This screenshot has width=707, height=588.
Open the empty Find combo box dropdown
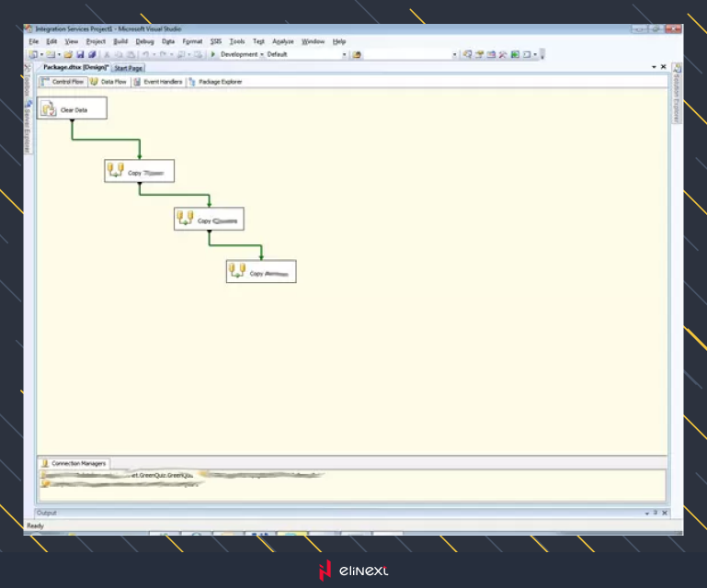454,54
